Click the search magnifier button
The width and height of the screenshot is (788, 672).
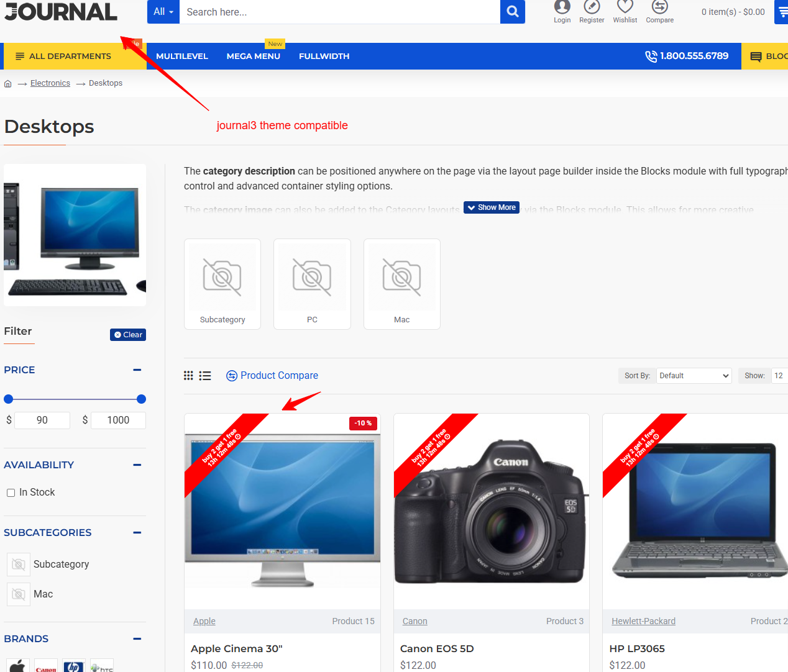point(513,12)
